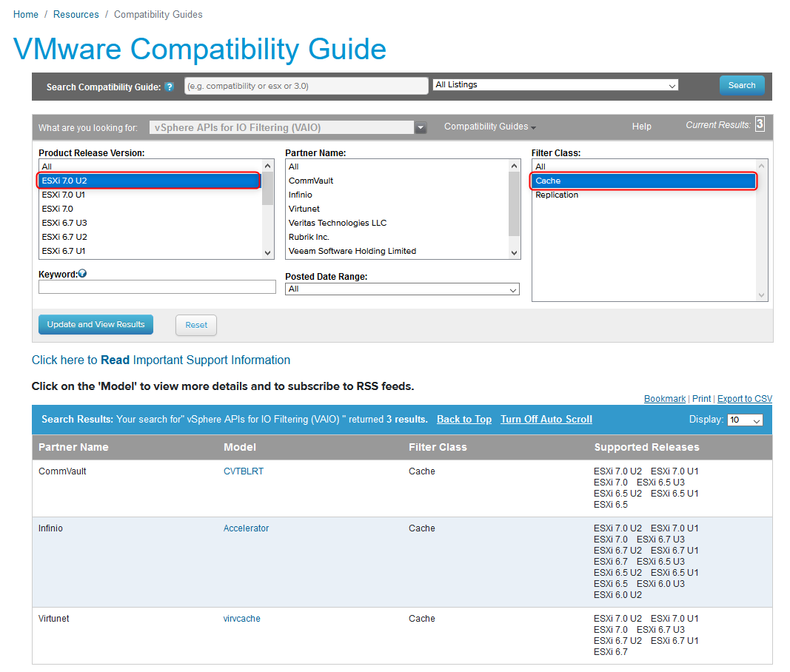This screenshot has height=672, width=790.
Task: Click scroll-up arrow of Product Release Version list
Action: coord(267,166)
